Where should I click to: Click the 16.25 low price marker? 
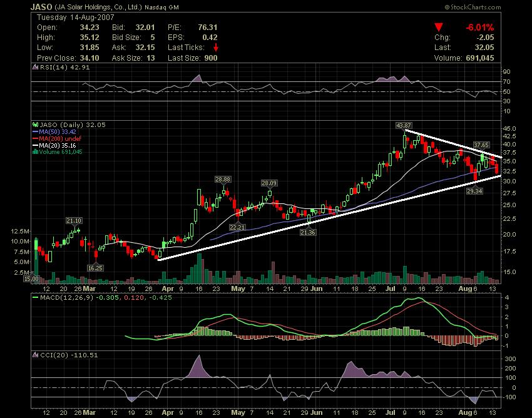click(x=95, y=268)
